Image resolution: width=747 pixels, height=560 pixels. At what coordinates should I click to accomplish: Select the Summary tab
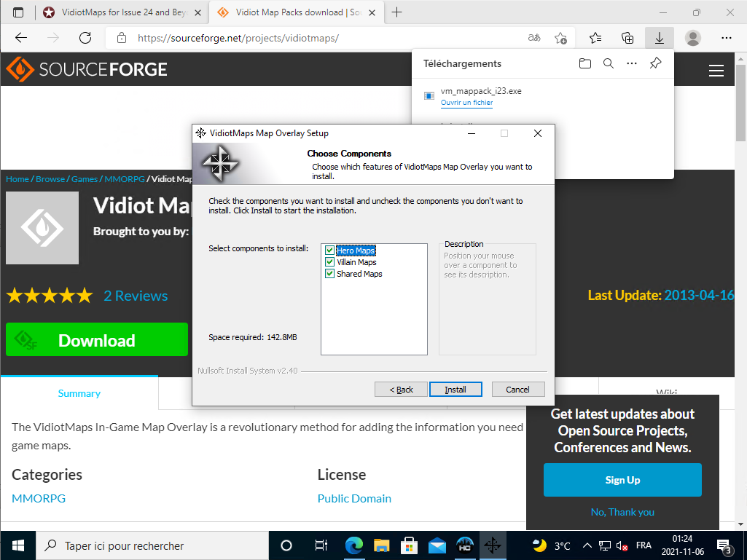(79, 393)
